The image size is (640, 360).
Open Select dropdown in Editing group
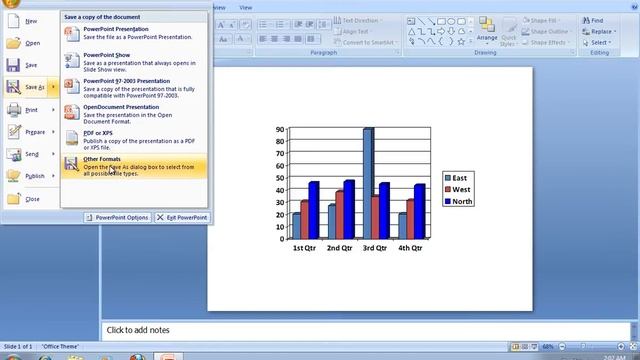597,42
